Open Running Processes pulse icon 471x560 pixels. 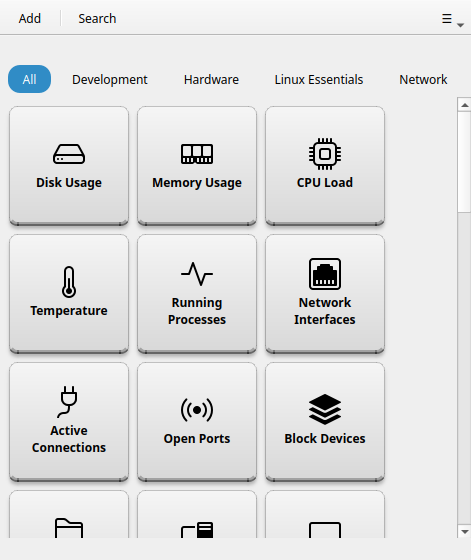pyautogui.click(x=197, y=274)
